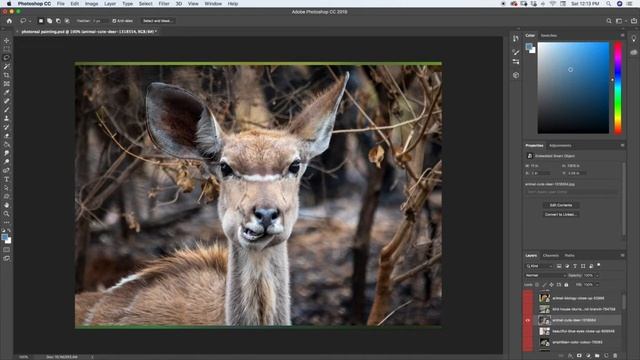Switch to the Channels tab

(x=551, y=256)
